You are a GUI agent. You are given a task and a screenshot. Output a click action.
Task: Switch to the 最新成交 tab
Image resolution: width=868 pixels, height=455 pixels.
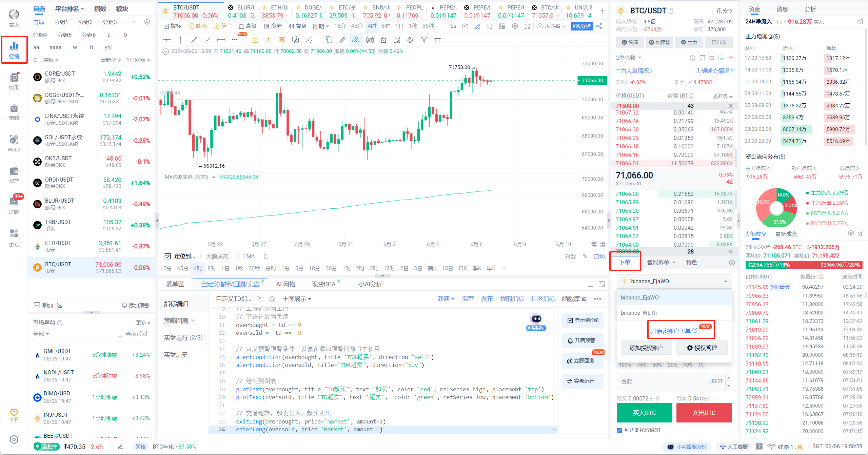786,234
